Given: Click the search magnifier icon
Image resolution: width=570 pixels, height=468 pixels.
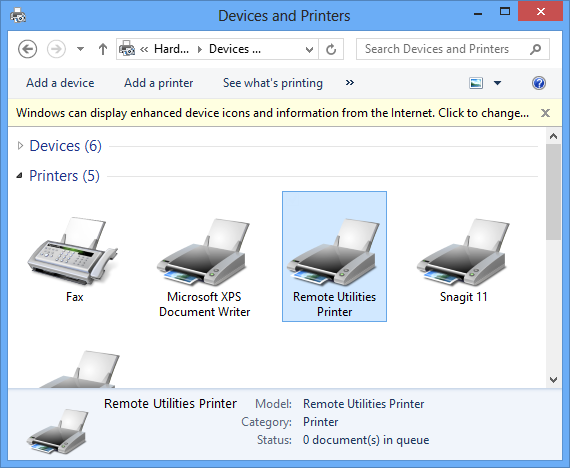Looking at the screenshot, I should point(535,49).
